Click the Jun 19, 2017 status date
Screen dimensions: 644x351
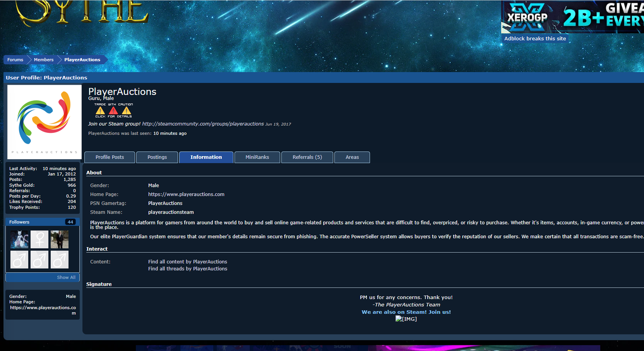pos(278,124)
